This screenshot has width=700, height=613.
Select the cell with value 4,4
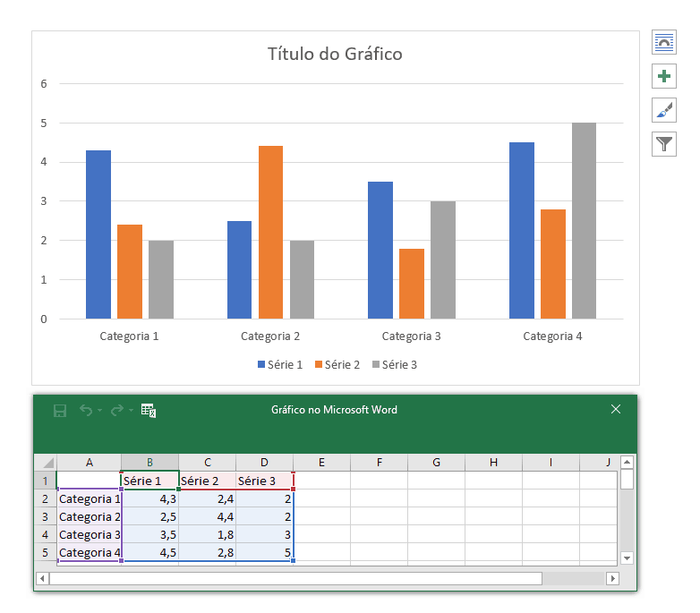click(207, 516)
